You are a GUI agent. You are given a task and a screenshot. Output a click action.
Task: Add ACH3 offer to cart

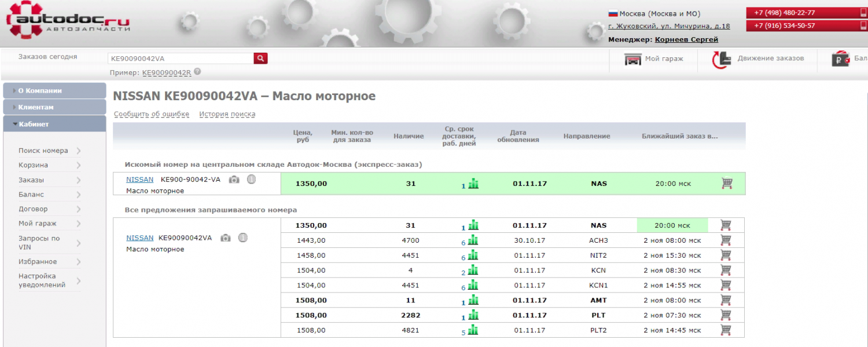726,240
